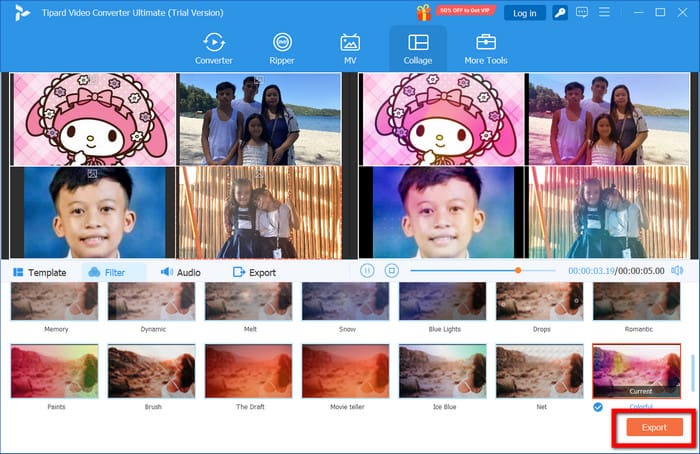The width and height of the screenshot is (700, 454).
Task: Click the blue checkmark beside Colorful
Action: tap(598, 407)
